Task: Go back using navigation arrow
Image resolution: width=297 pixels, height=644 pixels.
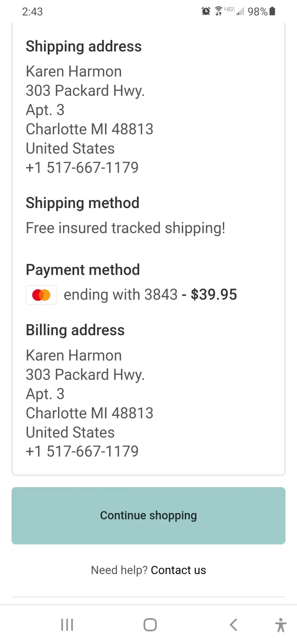Action: tap(233, 625)
